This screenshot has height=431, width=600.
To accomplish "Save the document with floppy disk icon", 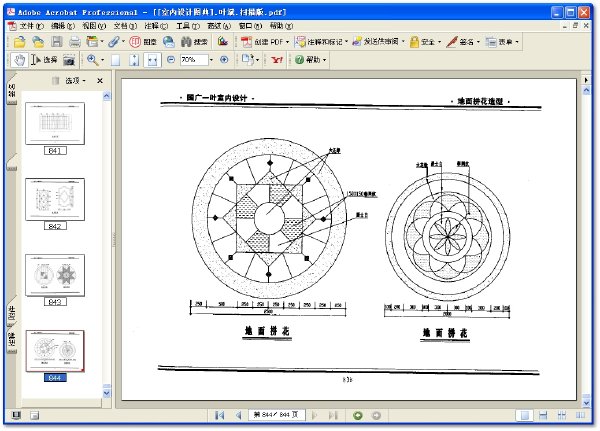I will tap(57, 42).
